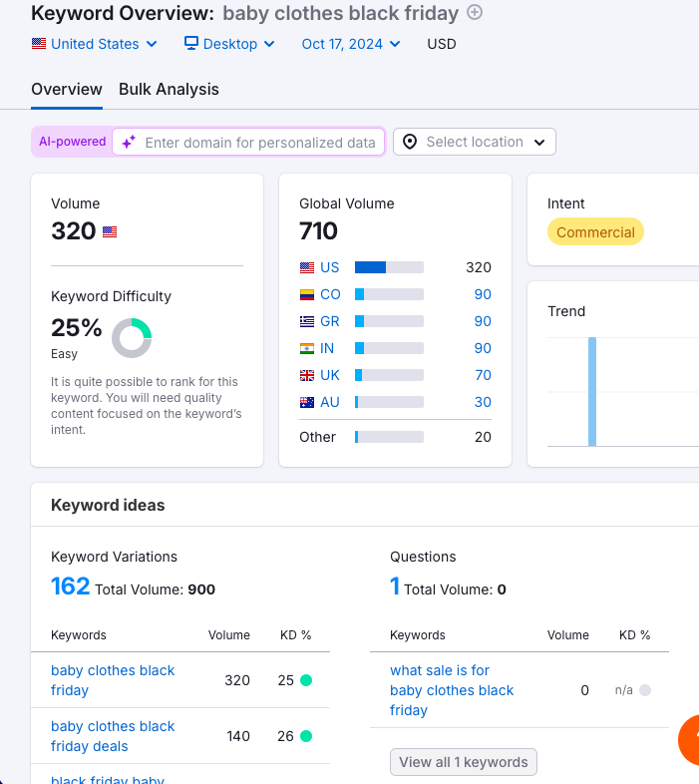699x784 pixels.
Task: Switch to the Bulk Analysis tab
Action: [169, 89]
